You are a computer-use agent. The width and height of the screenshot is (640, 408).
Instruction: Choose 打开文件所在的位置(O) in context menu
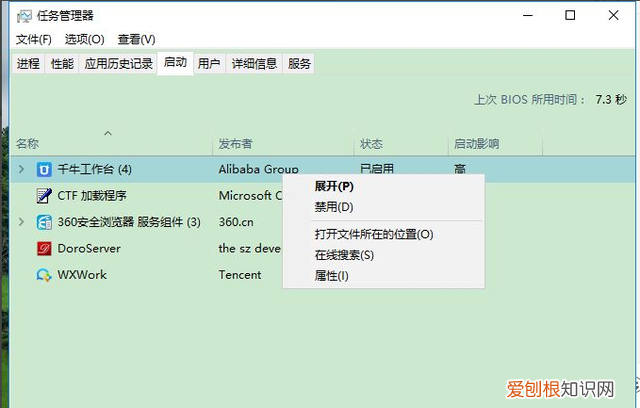pos(383,235)
